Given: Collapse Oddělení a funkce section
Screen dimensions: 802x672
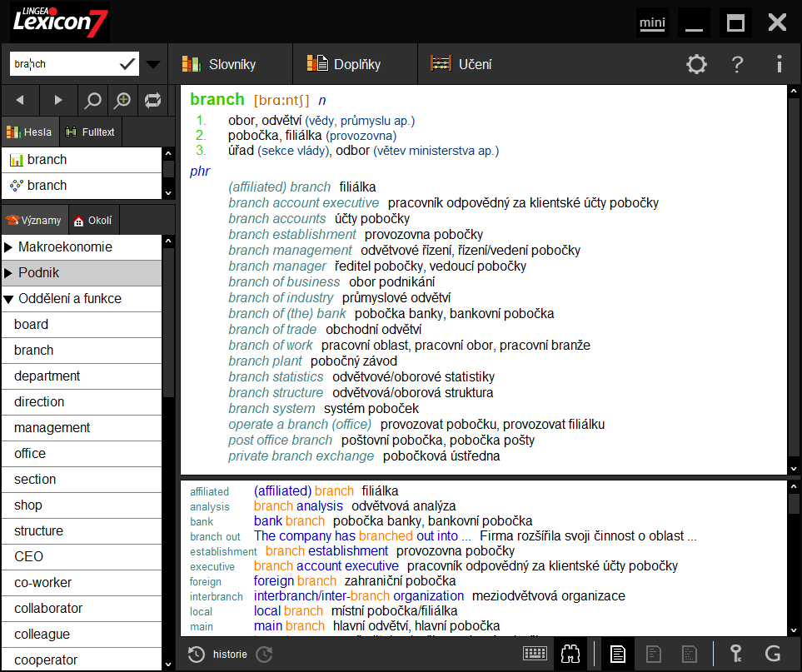Looking at the screenshot, I should click(11, 298).
